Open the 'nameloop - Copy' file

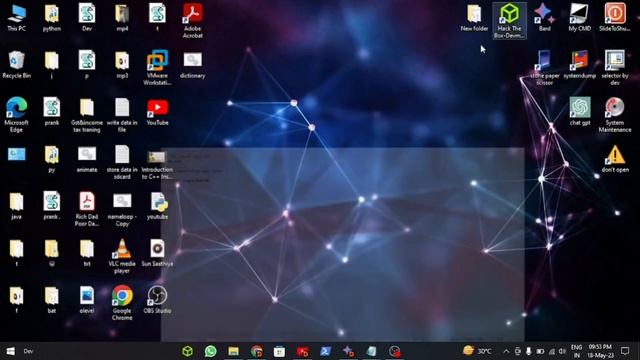click(x=122, y=210)
